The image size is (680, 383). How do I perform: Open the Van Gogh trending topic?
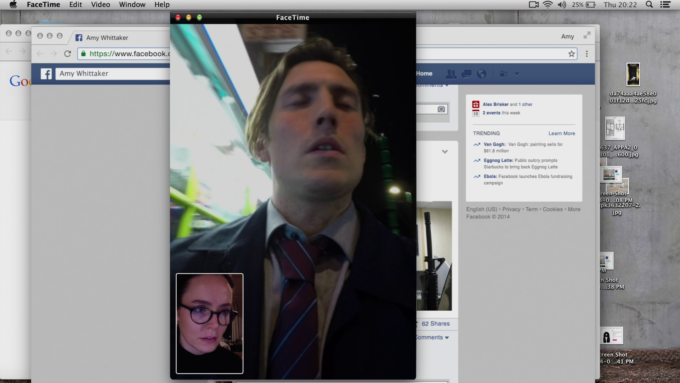click(494, 144)
